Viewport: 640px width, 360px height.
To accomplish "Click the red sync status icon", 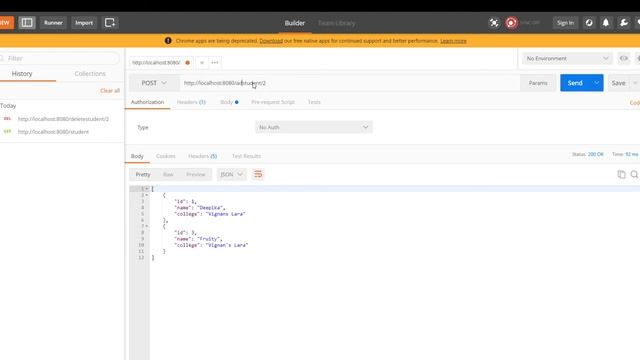I will tap(511, 23).
